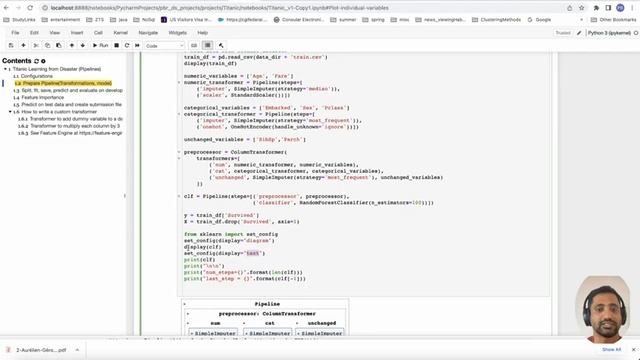Paste cells below using the toolbar icon

click(x=59, y=45)
